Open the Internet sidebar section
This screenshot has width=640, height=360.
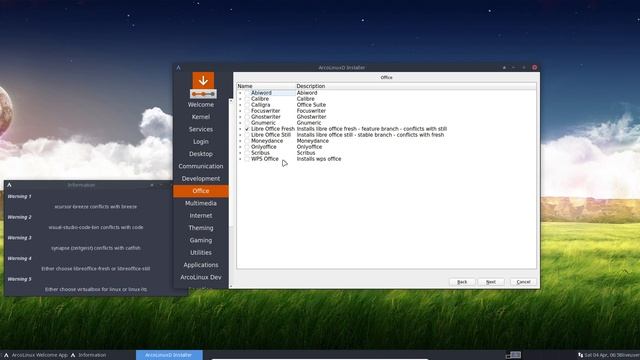pyautogui.click(x=200, y=216)
